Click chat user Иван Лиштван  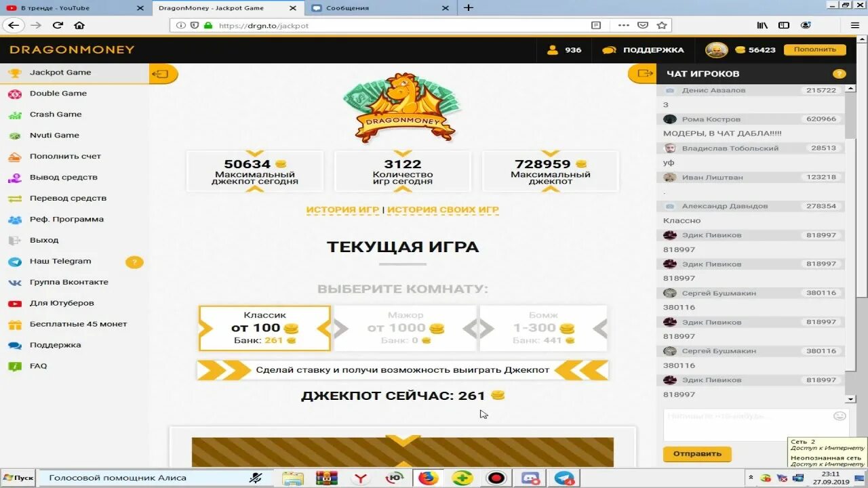point(712,178)
